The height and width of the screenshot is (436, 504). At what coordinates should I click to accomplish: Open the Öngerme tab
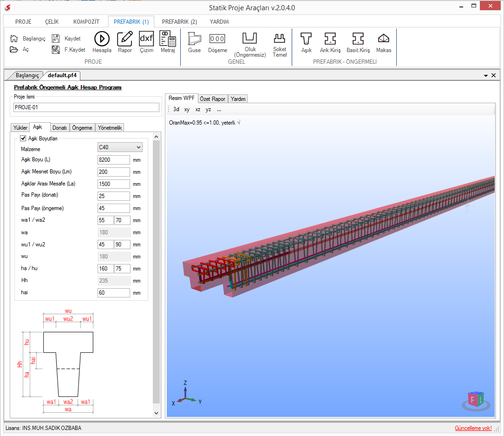coord(82,128)
